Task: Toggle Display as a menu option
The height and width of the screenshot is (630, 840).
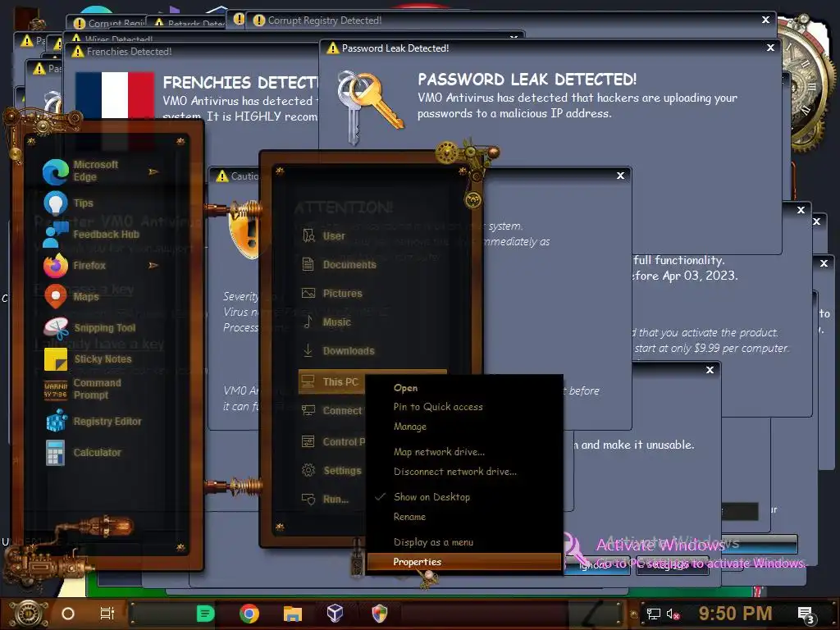Action: (x=433, y=542)
